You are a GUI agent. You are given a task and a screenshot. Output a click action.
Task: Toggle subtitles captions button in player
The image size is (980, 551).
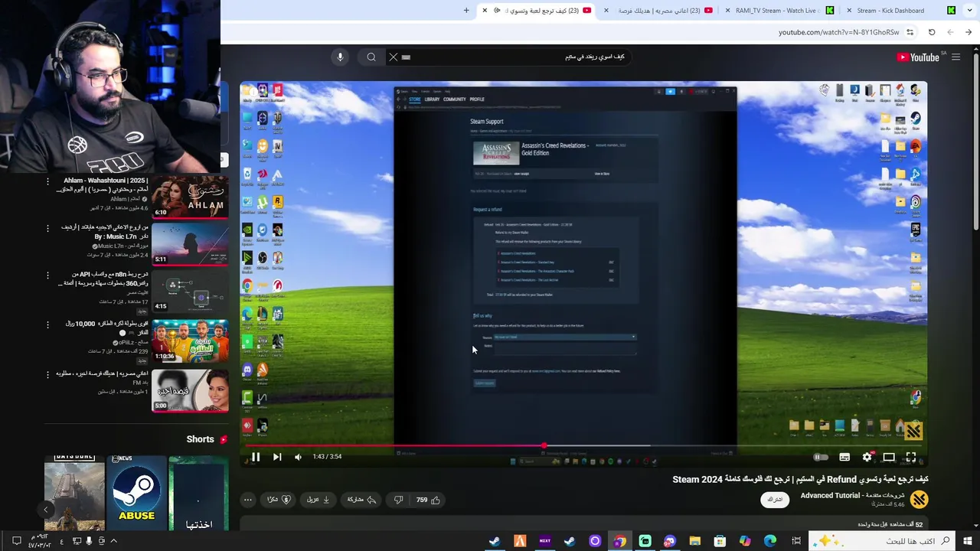click(844, 457)
